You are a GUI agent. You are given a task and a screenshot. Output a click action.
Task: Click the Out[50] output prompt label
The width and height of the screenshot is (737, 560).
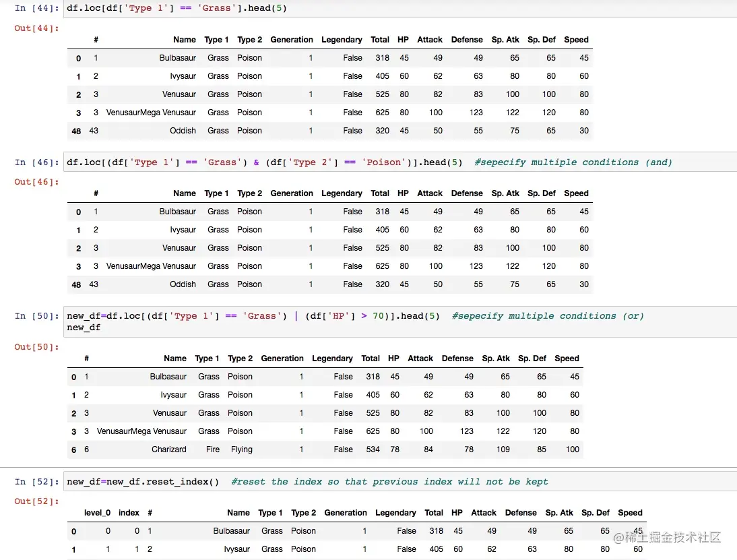pyautogui.click(x=36, y=347)
